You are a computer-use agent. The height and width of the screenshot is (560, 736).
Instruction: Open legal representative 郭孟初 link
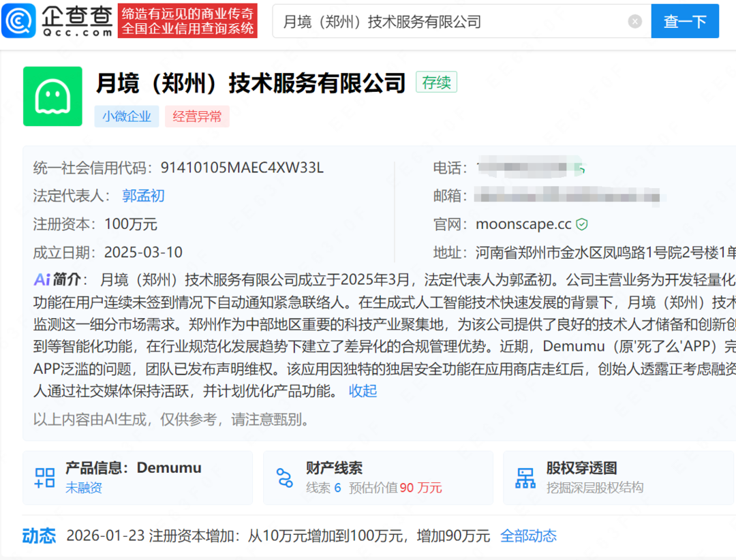coord(143,196)
